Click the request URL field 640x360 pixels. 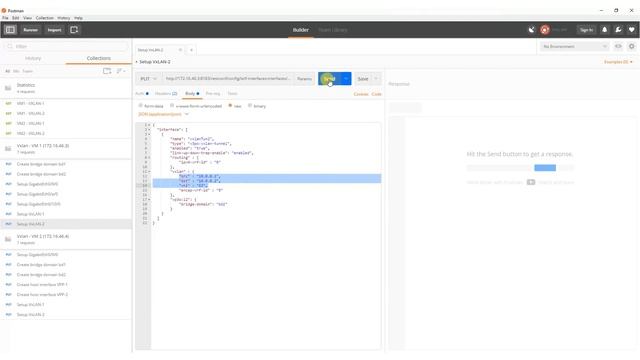(x=228, y=79)
